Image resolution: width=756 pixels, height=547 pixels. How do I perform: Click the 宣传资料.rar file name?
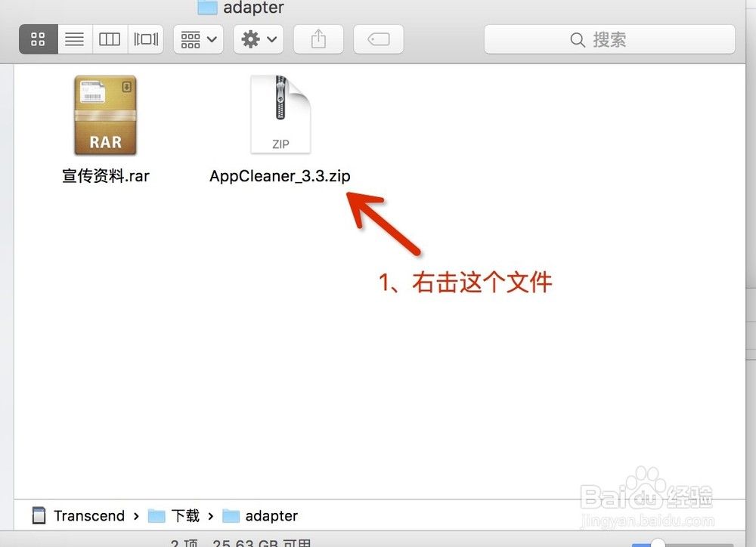pos(106,176)
